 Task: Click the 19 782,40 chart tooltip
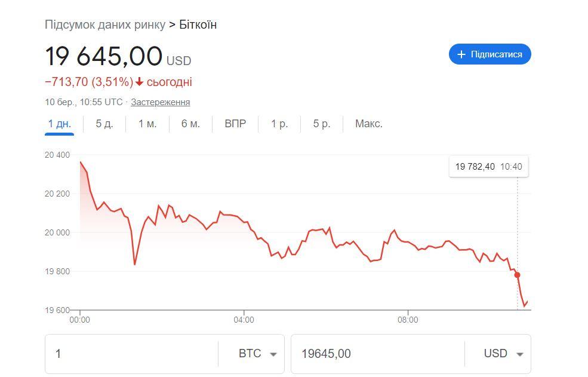pyautogui.click(x=488, y=167)
